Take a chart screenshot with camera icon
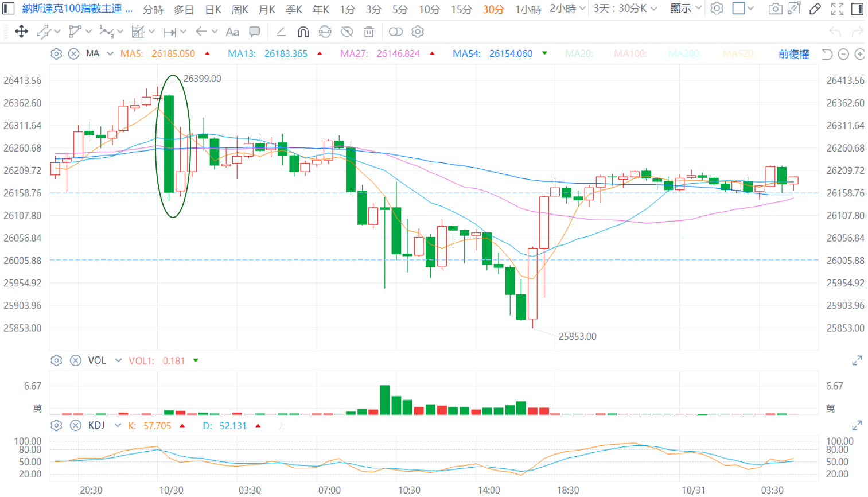 click(x=775, y=9)
